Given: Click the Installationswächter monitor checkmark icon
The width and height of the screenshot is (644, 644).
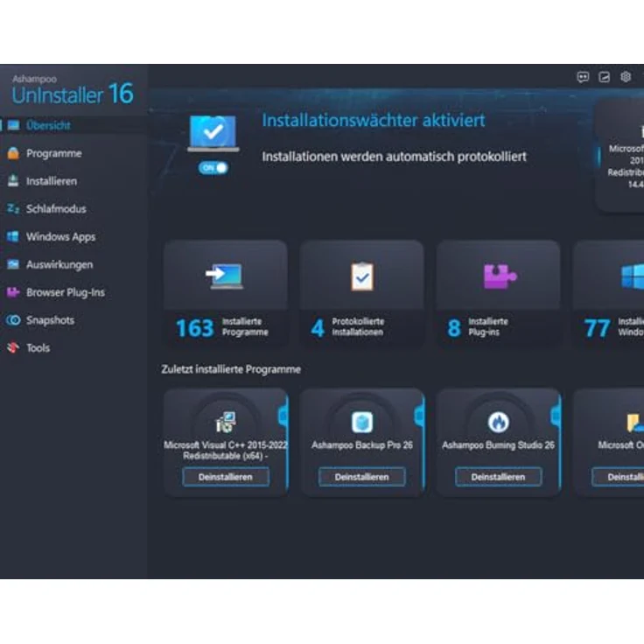Looking at the screenshot, I should point(213,133).
